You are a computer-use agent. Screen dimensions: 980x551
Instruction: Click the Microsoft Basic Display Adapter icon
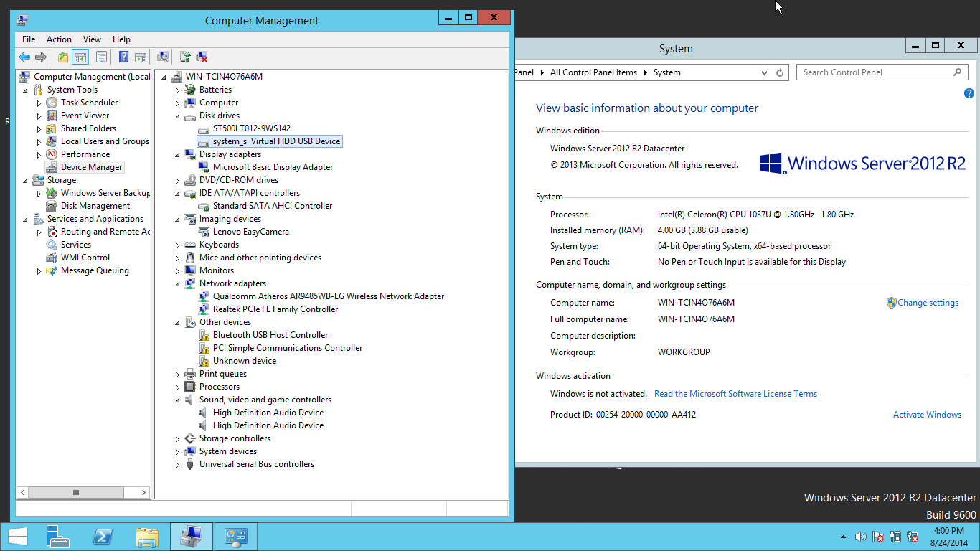[x=204, y=167]
